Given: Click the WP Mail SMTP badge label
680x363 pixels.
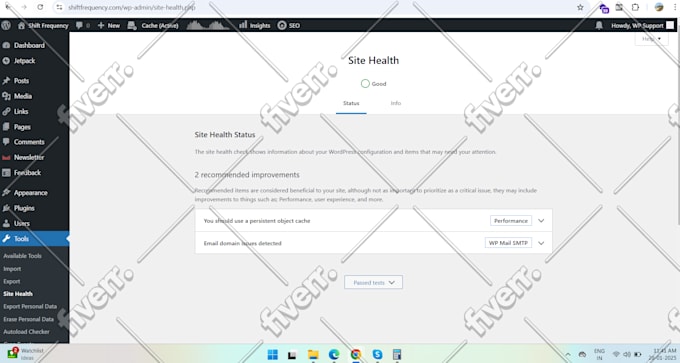Looking at the screenshot, I should pyautogui.click(x=508, y=243).
